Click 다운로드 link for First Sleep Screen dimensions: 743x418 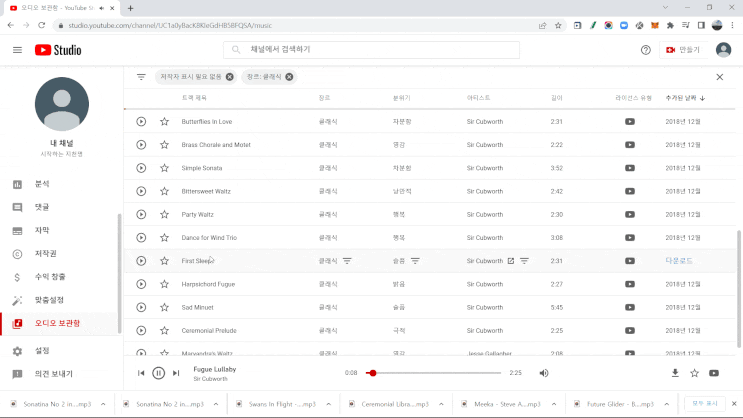(679, 261)
